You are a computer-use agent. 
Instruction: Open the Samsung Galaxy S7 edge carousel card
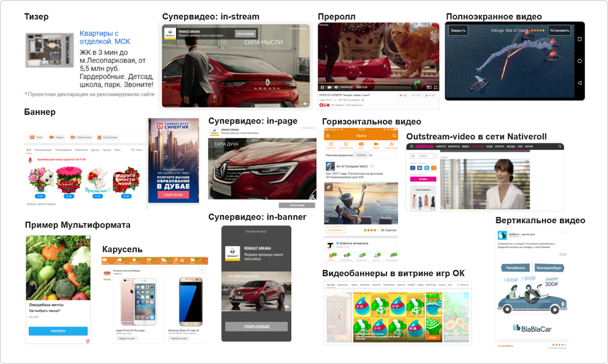point(186,310)
